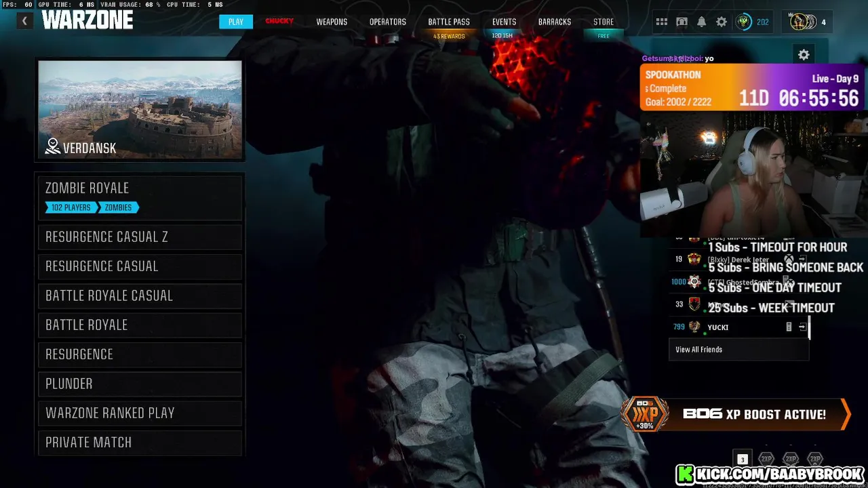Open the voice chat headset icon
The height and width of the screenshot is (488, 868).
pyautogui.click(x=682, y=22)
